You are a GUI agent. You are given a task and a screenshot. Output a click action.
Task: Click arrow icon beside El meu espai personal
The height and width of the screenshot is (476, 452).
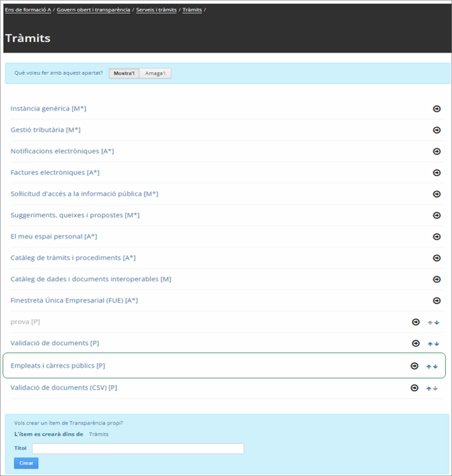(437, 237)
